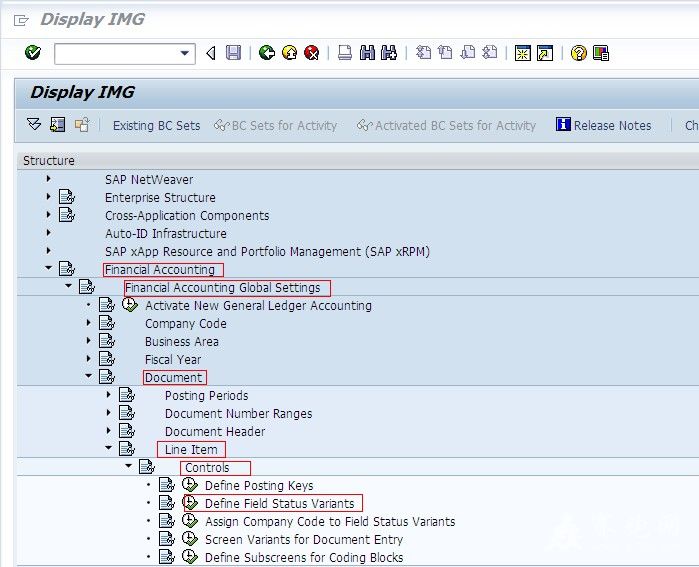Image resolution: width=699 pixels, height=567 pixels.
Task: Expand SAP xApp Resource and Portfolio Management
Action: pos(49,251)
